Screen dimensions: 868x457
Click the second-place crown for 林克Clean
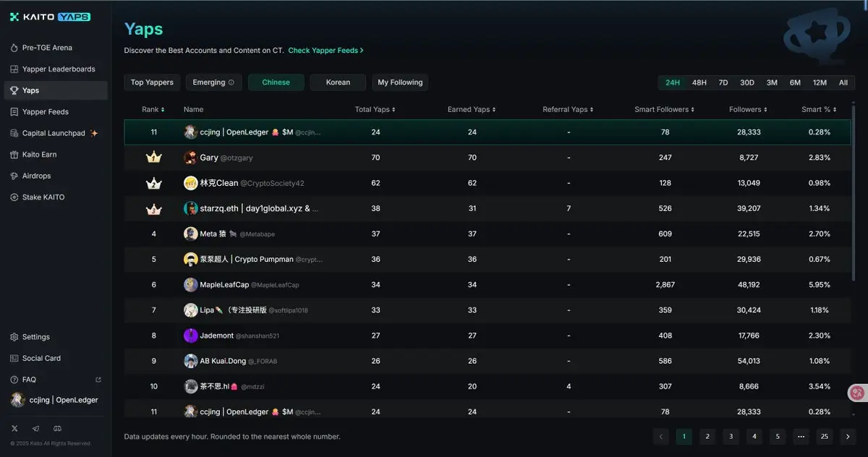click(153, 183)
